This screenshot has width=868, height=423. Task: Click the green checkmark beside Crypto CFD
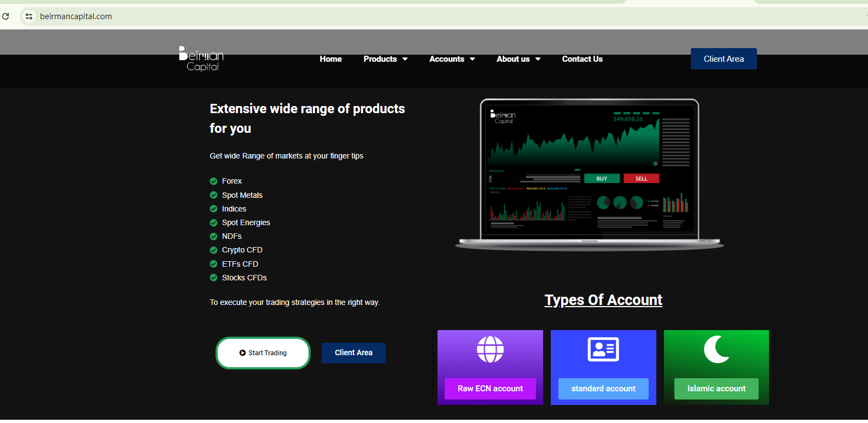point(214,250)
